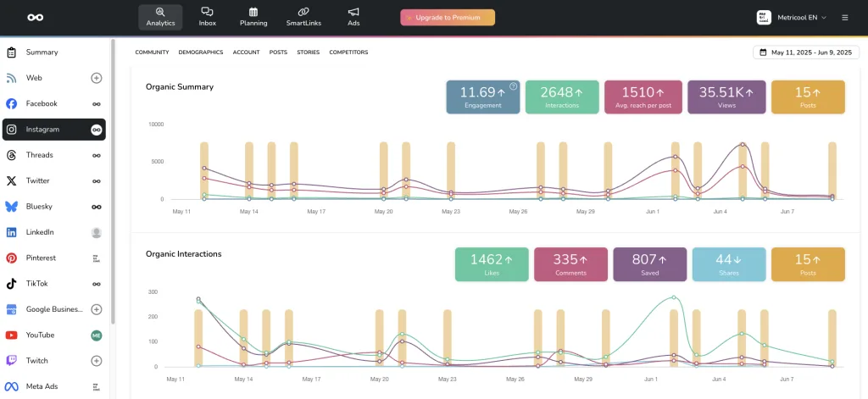Image resolution: width=868 pixels, height=399 pixels.
Task: Add a Web connection with plus icon
Action: 97,78
